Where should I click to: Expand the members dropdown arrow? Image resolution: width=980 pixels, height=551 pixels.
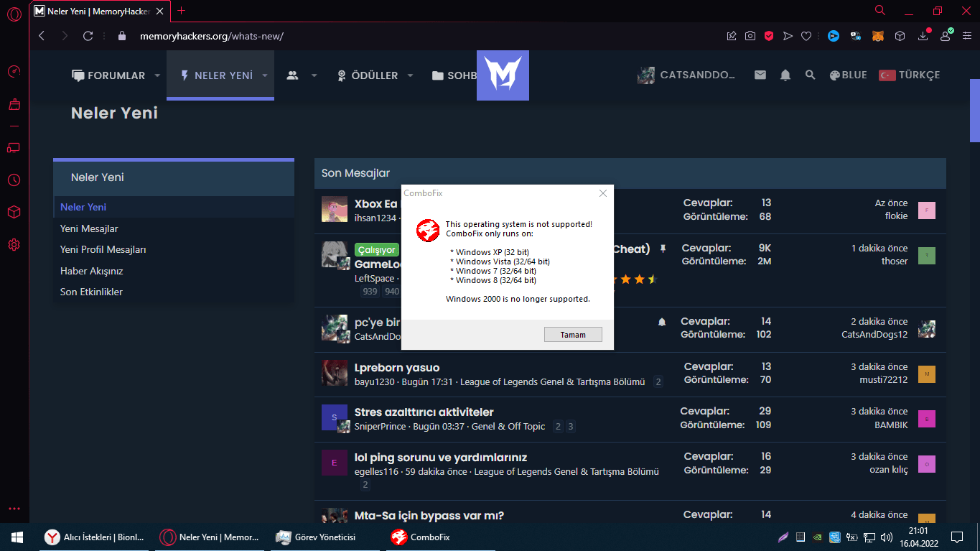[314, 75]
